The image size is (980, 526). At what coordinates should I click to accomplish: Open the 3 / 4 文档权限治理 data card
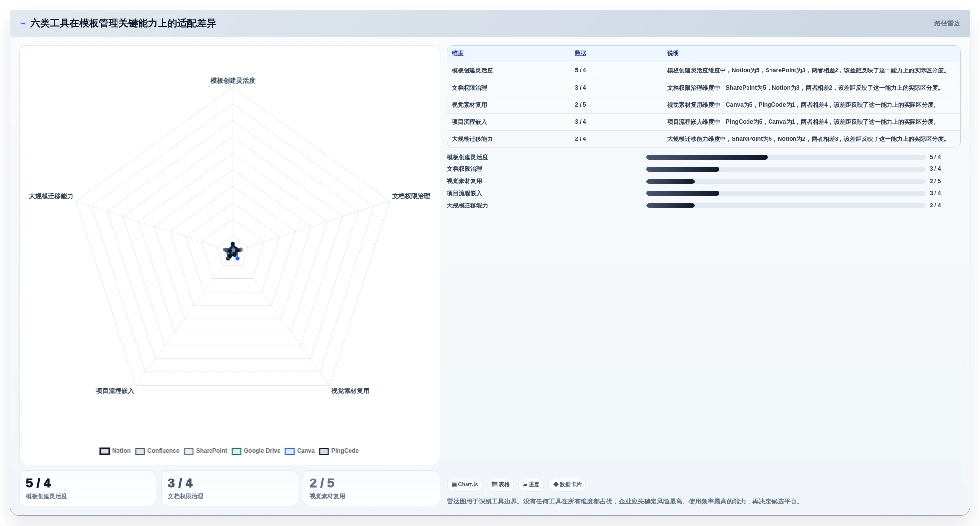[230, 488]
